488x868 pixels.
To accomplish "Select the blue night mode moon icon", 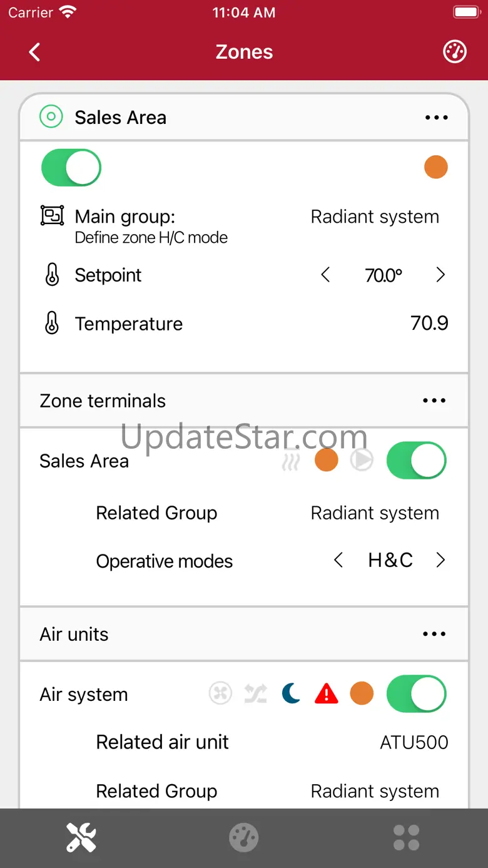I will [x=291, y=693].
